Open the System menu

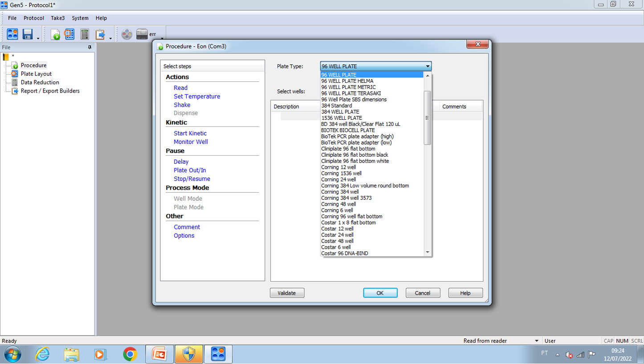pos(80,18)
